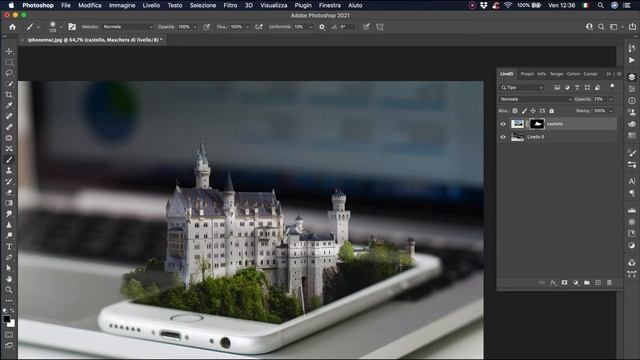Select the Lasso tool

click(9, 73)
